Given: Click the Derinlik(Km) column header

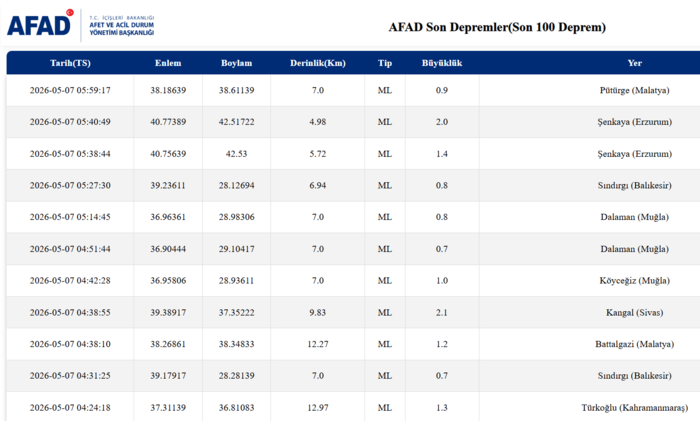Looking at the screenshot, I should point(318,63).
